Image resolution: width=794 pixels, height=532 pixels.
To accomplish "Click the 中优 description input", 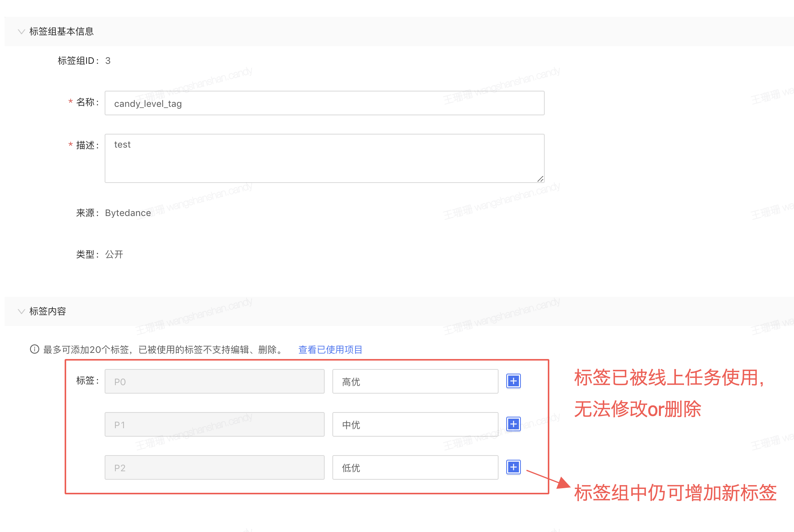I will pos(415,425).
